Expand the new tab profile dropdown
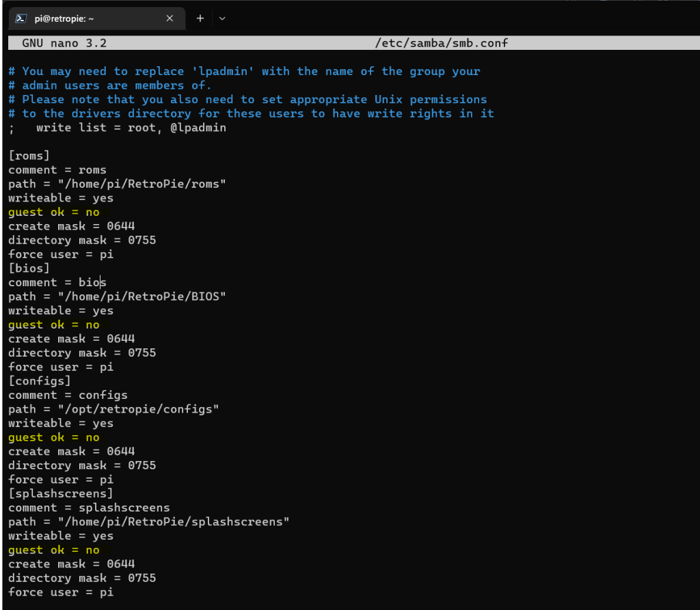The height and width of the screenshot is (610, 700). (222, 18)
